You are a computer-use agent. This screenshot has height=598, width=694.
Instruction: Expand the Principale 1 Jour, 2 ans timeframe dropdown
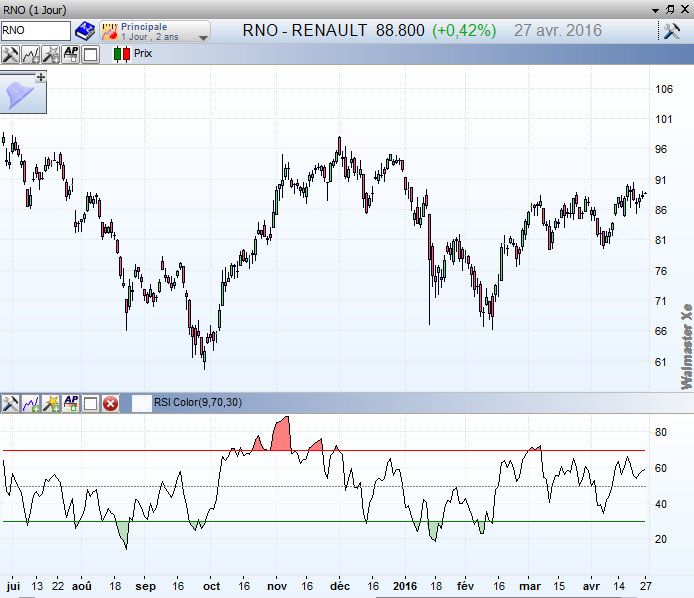point(155,31)
